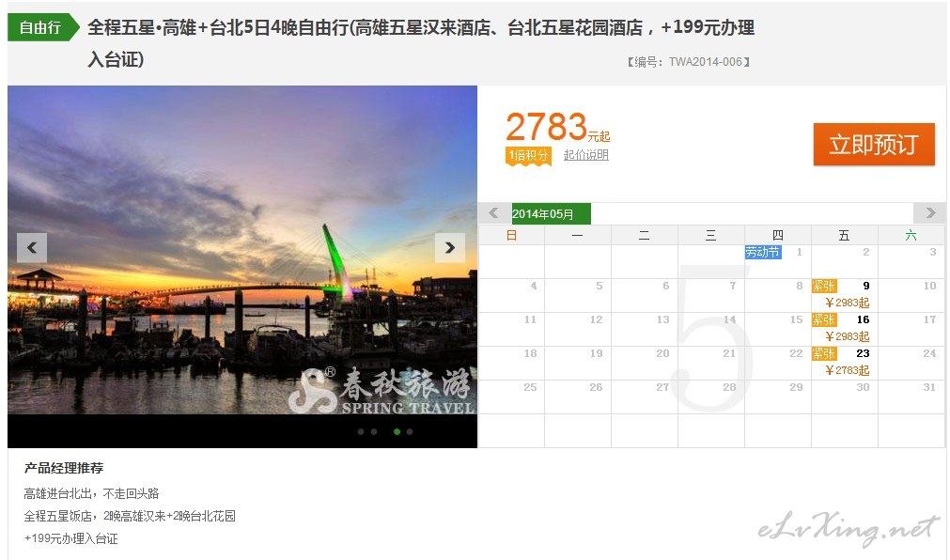Go to next calendar month

[x=930, y=212]
